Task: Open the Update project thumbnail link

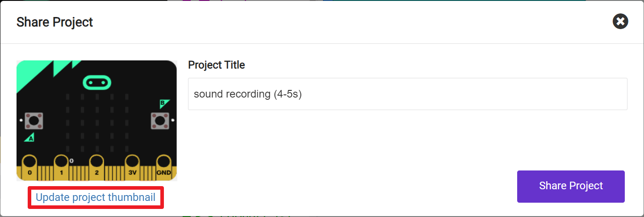Action: (96, 197)
